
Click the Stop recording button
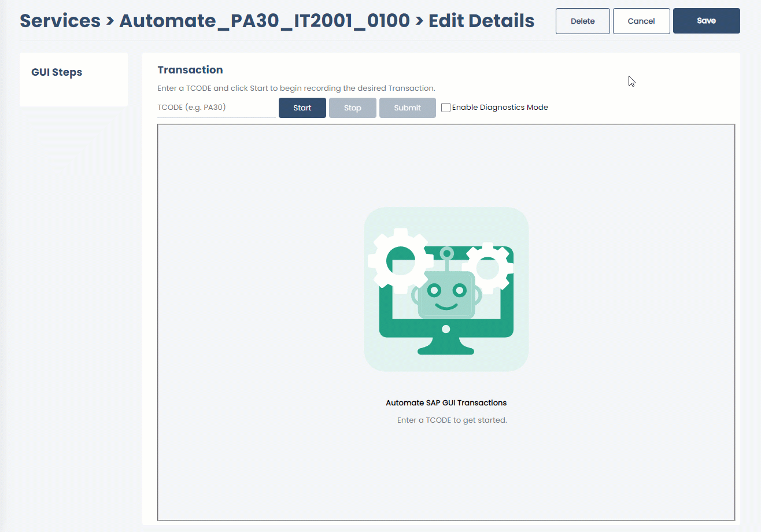point(353,108)
